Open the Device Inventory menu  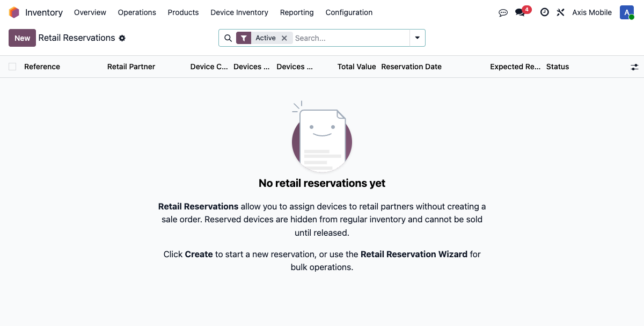pyautogui.click(x=239, y=12)
